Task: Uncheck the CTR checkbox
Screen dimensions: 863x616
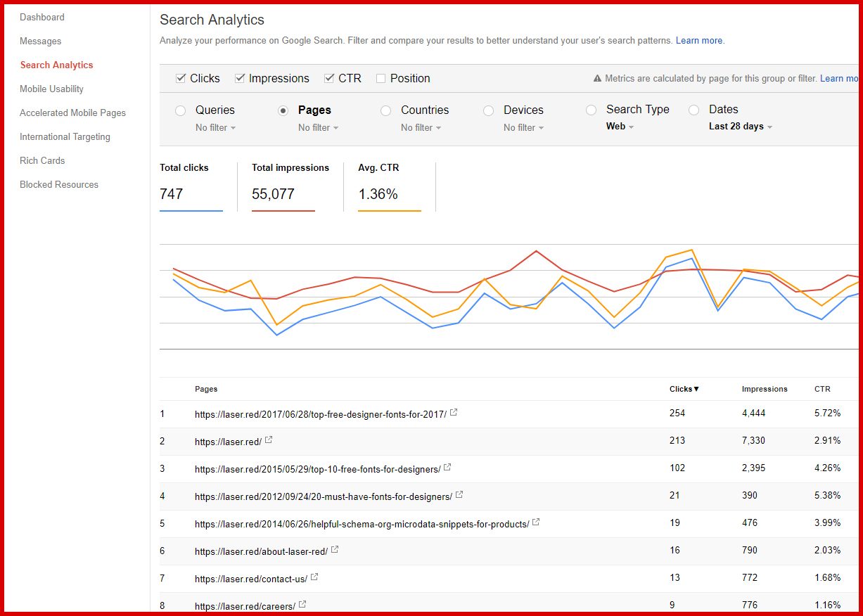Action: 329,78
